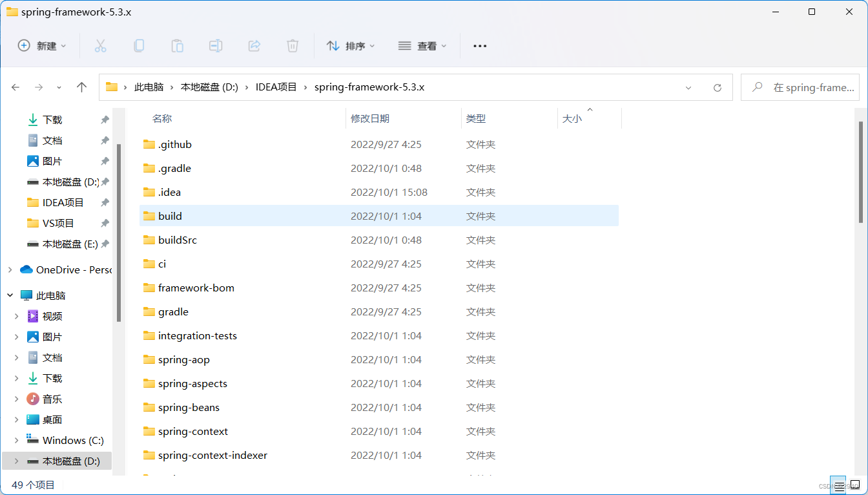This screenshot has width=868, height=495.
Task: Open recent locations dropdown arrow
Action: 59,87
